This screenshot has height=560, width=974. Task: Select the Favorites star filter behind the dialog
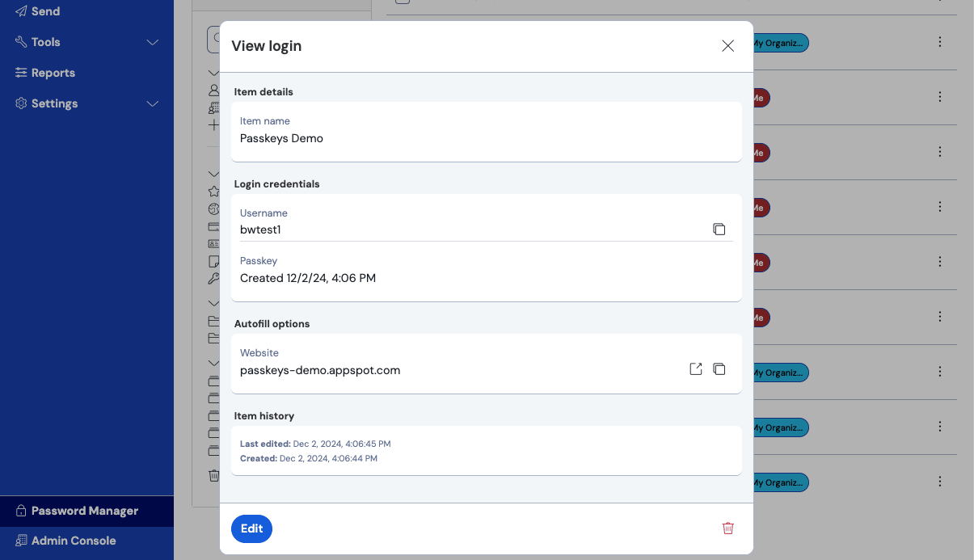[213, 192]
